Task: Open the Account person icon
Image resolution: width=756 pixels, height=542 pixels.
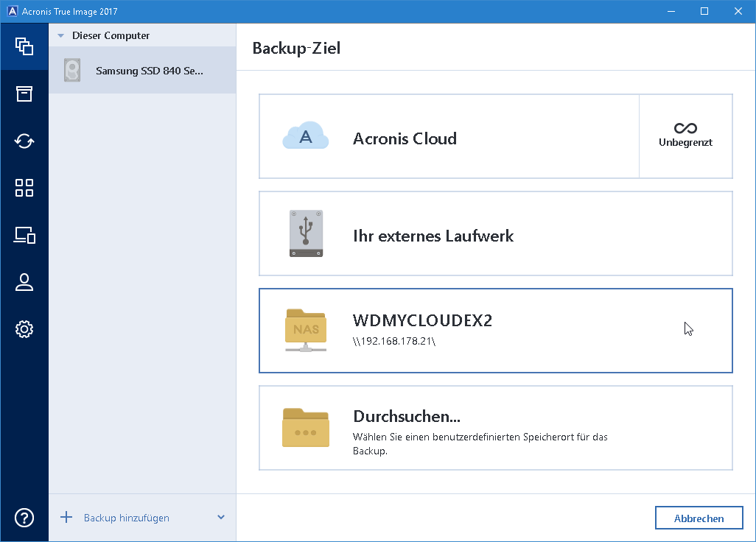Action: pos(24,282)
